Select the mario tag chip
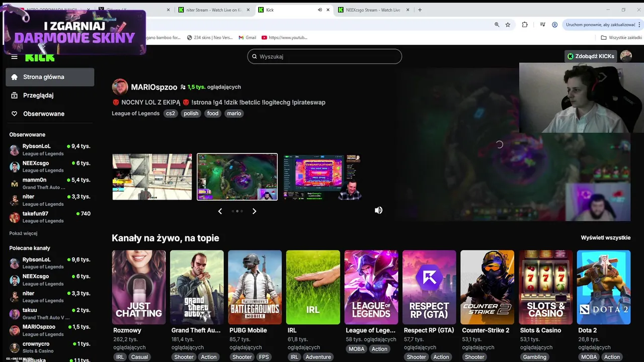 234,113
